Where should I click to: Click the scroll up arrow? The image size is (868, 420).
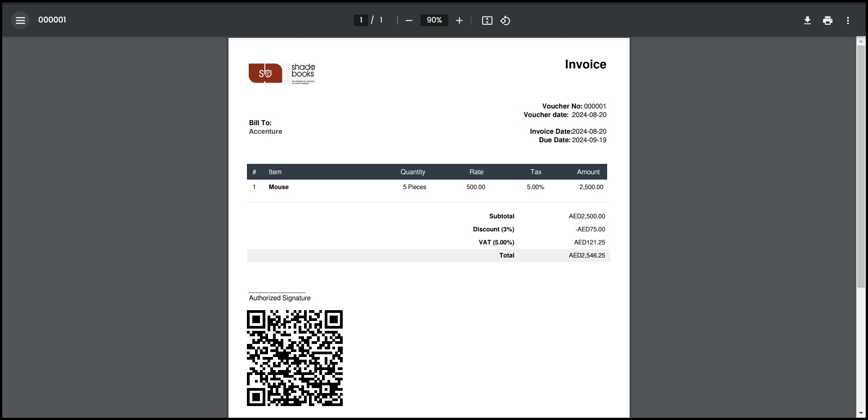click(861, 41)
